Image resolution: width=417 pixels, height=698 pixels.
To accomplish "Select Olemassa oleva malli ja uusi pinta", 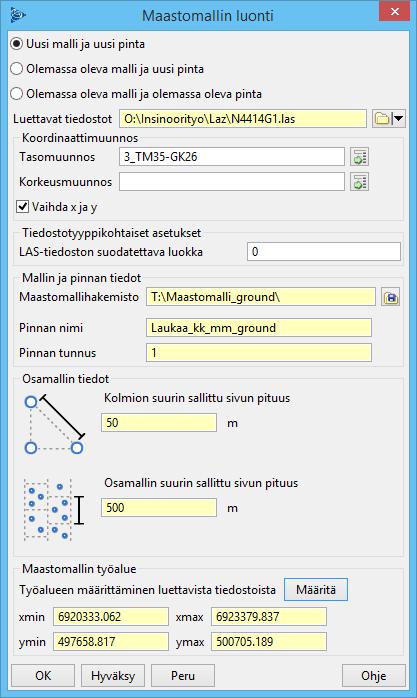I will tap(16, 69).
